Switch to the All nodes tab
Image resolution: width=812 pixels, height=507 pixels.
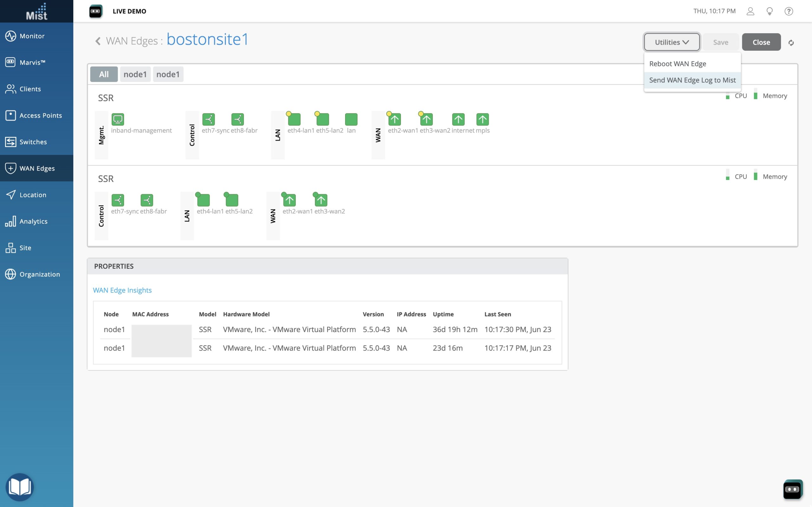pos(104,74)
